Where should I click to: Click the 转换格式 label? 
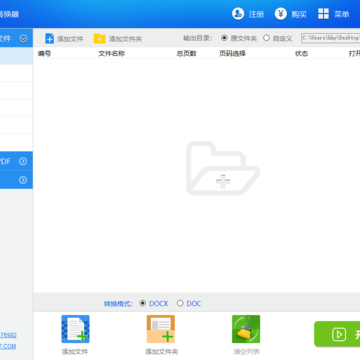click(x=119, y=303)
